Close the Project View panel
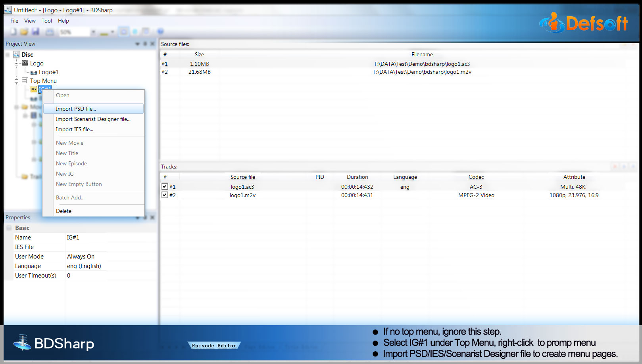The width and height of the screenshot is (642, 364). coord(152,44)
